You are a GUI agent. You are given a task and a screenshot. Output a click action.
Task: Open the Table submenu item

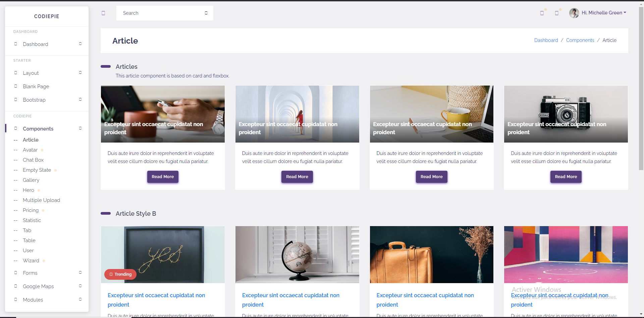(29, 241)
